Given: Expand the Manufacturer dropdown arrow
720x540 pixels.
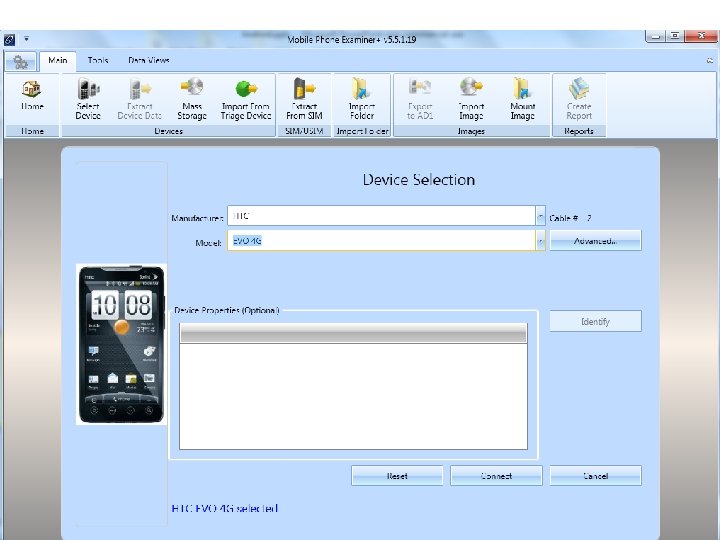Looking at the screenshot, I should click(540, 216).
